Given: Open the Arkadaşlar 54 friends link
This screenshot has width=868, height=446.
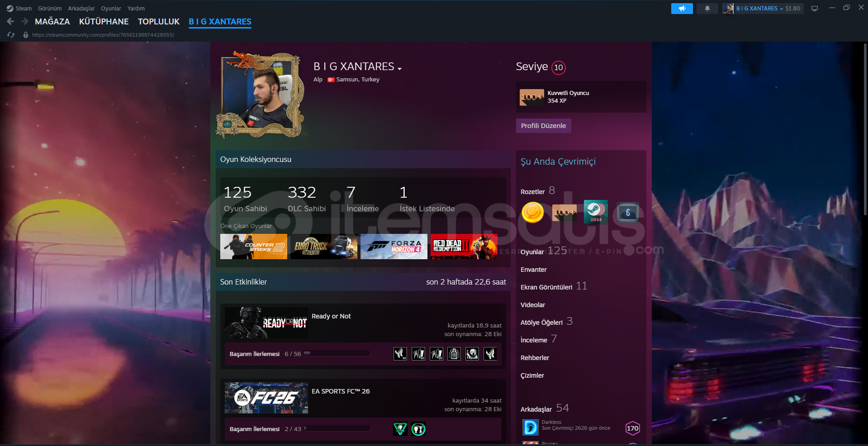Looking at the screenshot, I should click(x=545, y=408).
